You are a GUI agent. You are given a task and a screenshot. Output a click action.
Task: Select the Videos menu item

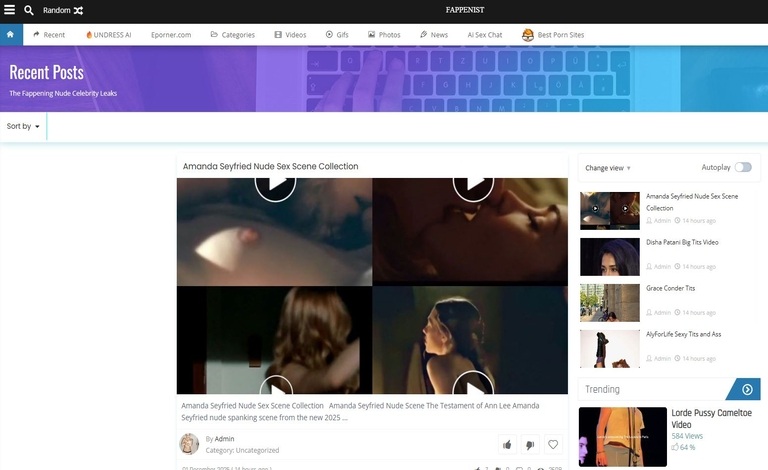tap(290, 34)
